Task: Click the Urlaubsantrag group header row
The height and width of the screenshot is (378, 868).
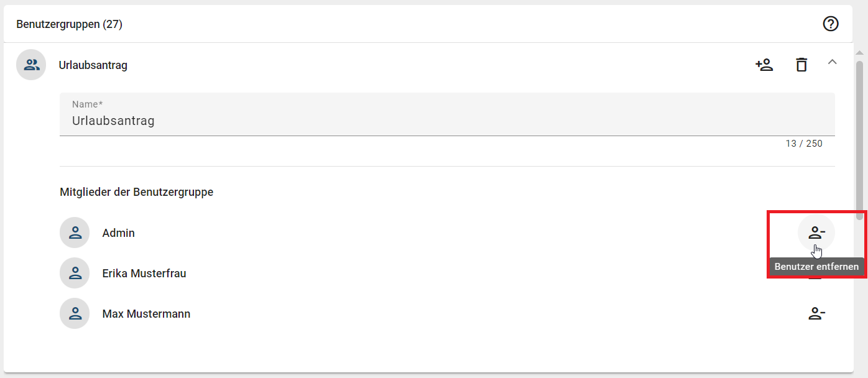Action: tap(373, 64)
